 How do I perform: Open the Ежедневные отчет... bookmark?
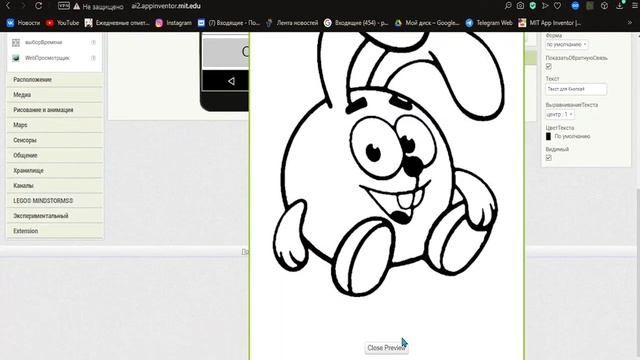pos(117,23)
